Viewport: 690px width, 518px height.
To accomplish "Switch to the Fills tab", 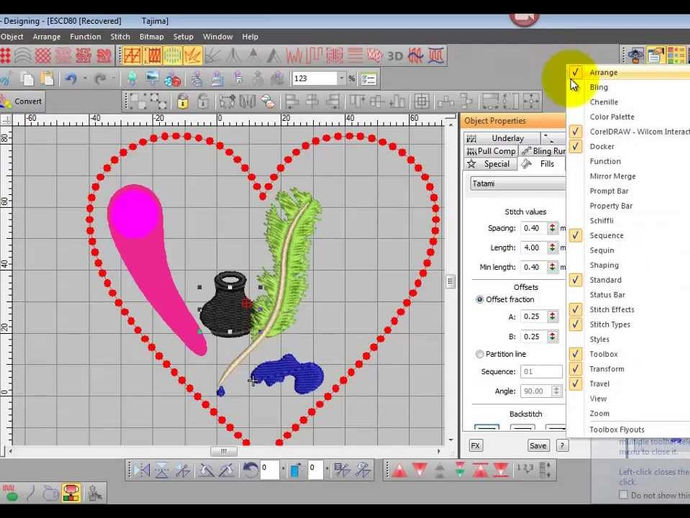I will tap(542, 164).
